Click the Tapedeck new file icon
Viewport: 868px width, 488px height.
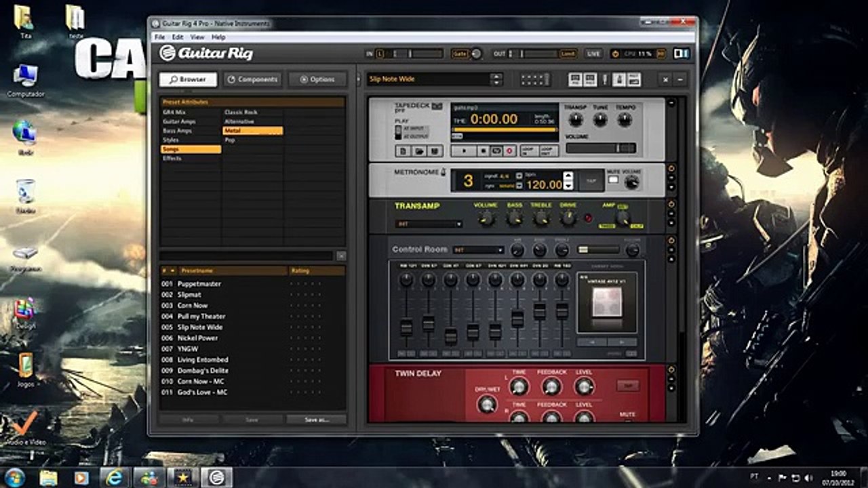pyautogui.click(x=403, y=151)
